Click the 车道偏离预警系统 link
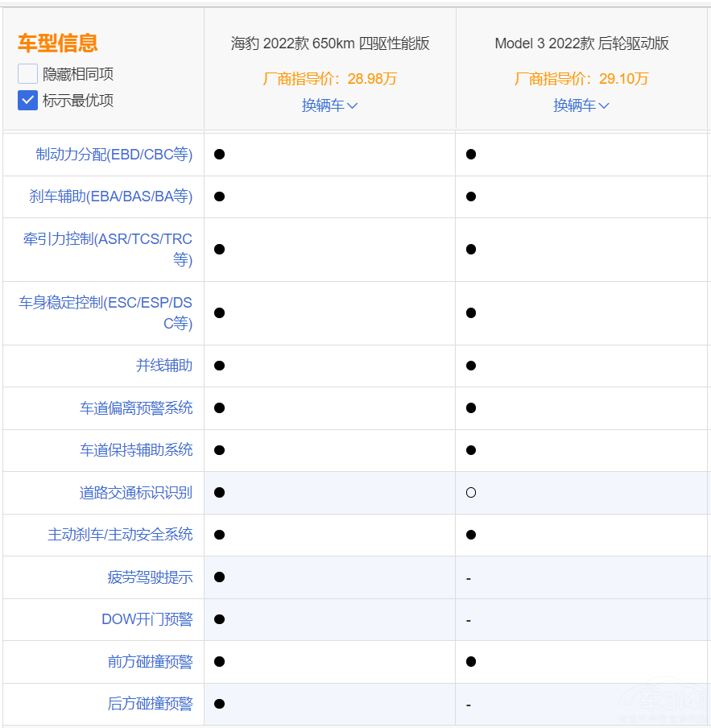 coord(136,407)
